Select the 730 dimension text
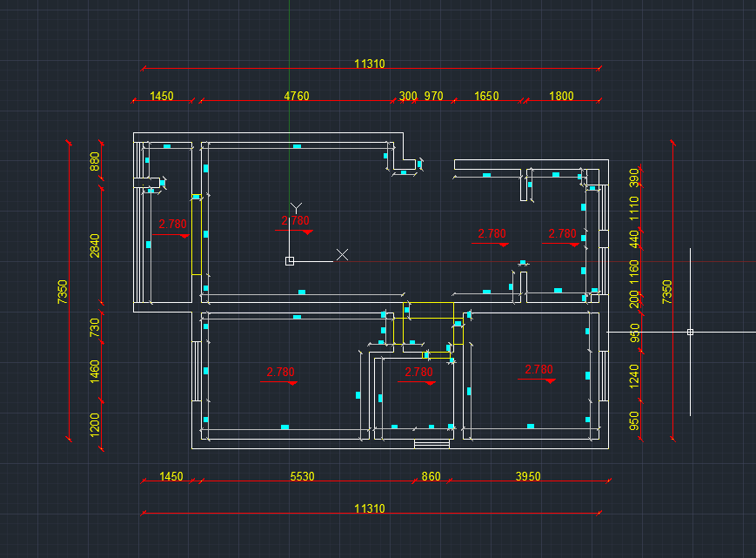The width and height of the screenshot is (756, 558). tap(95, 327)
